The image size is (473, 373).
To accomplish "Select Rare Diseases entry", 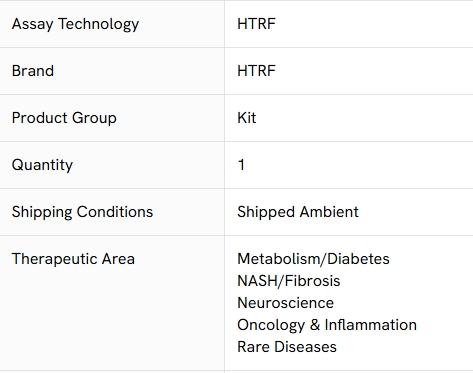I will tap(287, 347).
